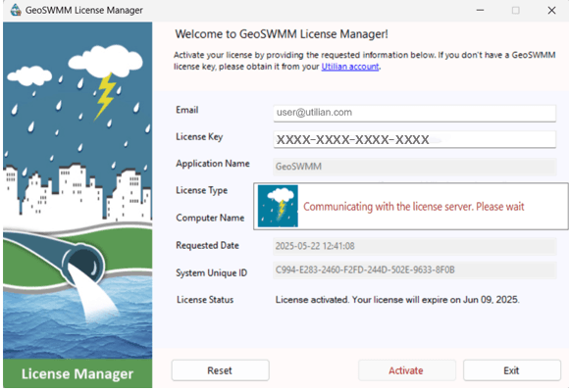Select the Application Name GeoSWMM field
This screenshot has width=569, height=392.
pyautogui.click(x=414, y=167)
